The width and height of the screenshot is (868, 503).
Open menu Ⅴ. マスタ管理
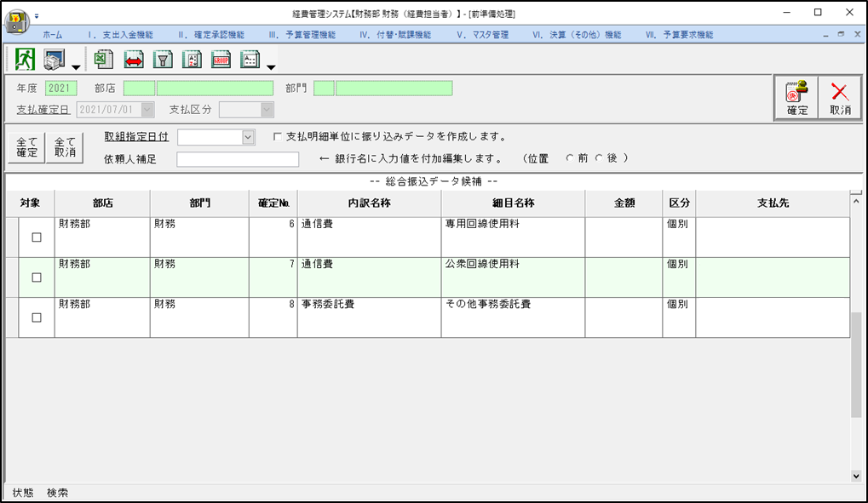482,34
